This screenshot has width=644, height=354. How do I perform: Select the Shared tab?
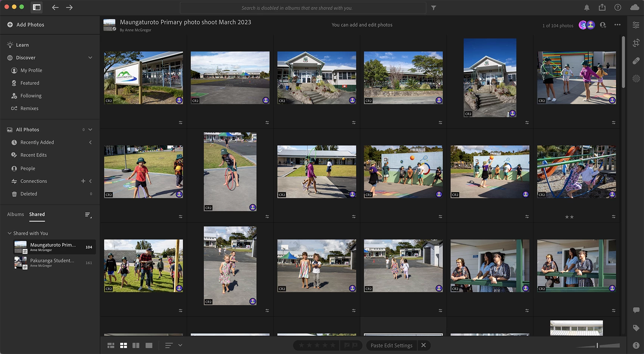click(x=37, y=214)
